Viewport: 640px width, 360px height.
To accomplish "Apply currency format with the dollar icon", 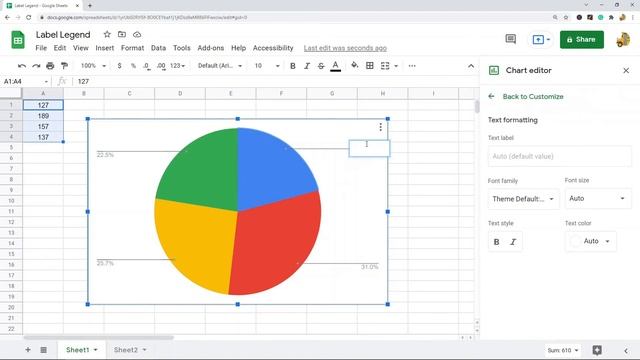I will tap(119, 66).
